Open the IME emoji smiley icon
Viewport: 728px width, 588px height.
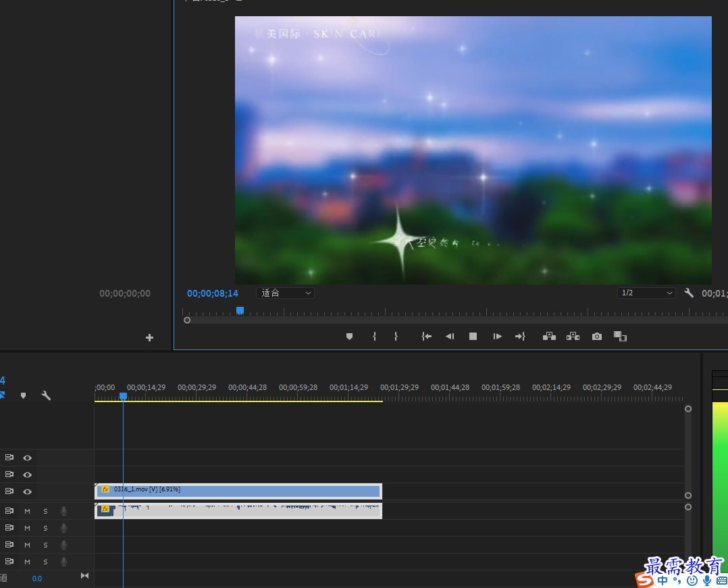[692, 581]
